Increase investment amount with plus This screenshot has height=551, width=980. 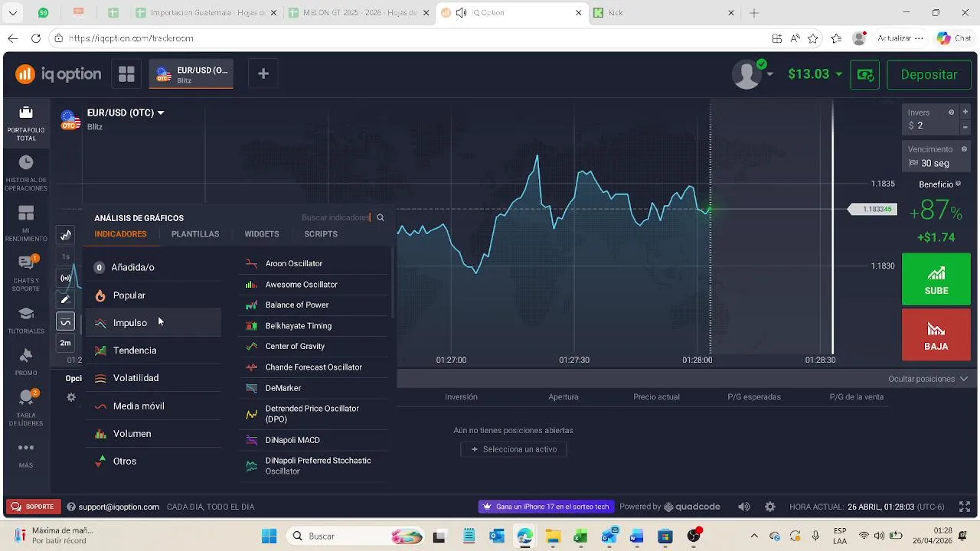tap(965, 112)
